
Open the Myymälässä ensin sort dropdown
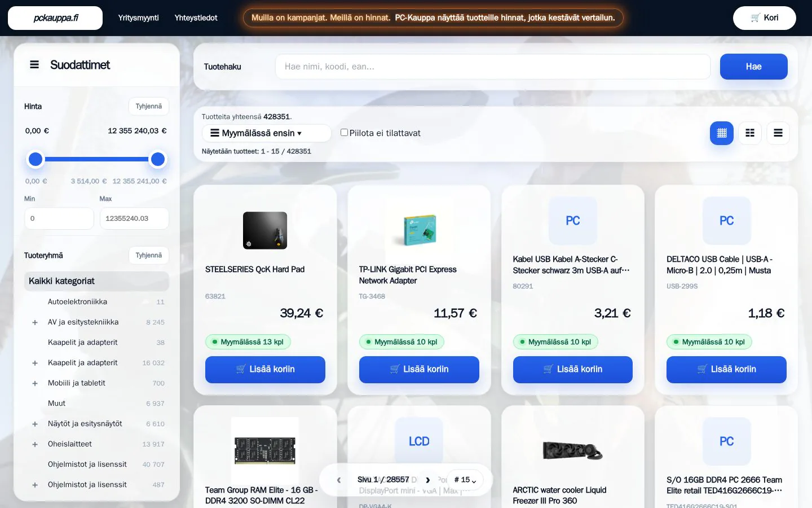[267, 133]
